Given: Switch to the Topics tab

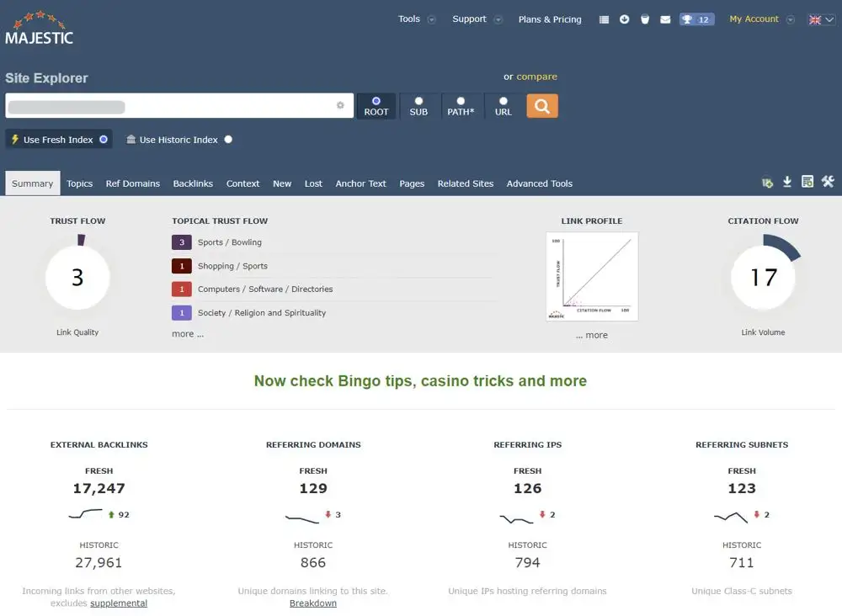Looking at the screenshot, I should point(79,183).
